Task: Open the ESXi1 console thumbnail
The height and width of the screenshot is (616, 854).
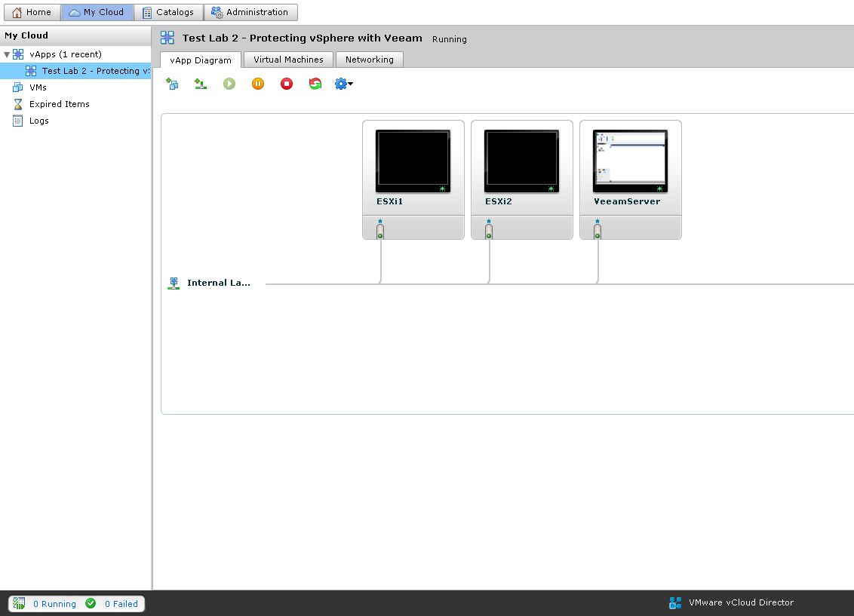Action: (413, 161)
